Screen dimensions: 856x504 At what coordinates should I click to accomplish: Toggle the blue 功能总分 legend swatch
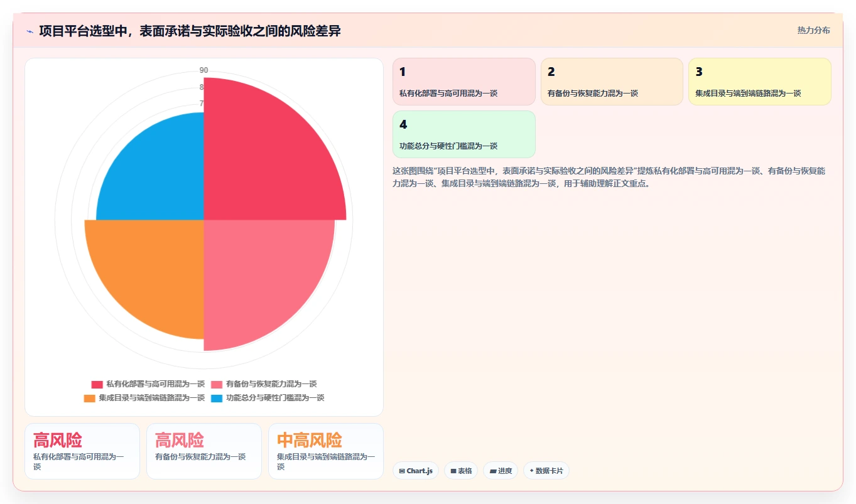217,398
